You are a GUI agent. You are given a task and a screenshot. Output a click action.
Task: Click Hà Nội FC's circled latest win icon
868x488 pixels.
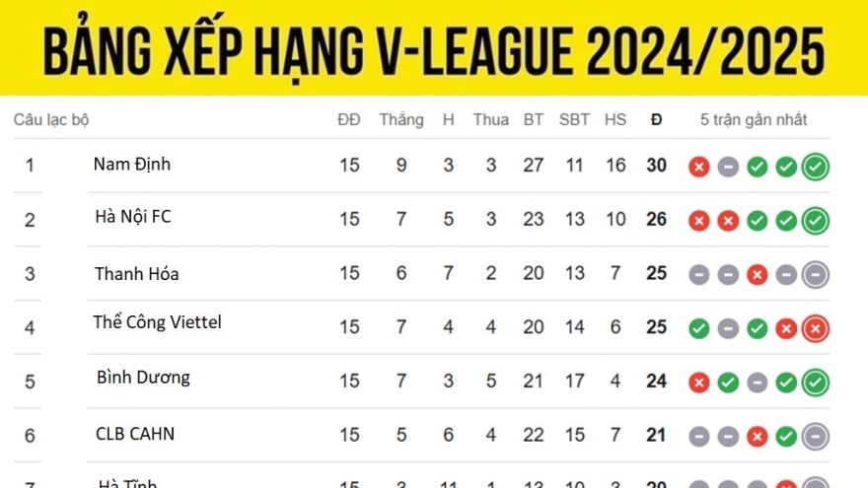[x=815, y=221]
